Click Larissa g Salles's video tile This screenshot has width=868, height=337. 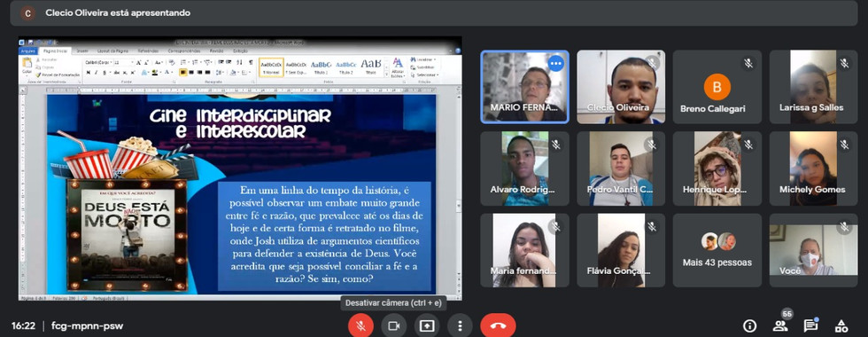(x=813, y=87)
